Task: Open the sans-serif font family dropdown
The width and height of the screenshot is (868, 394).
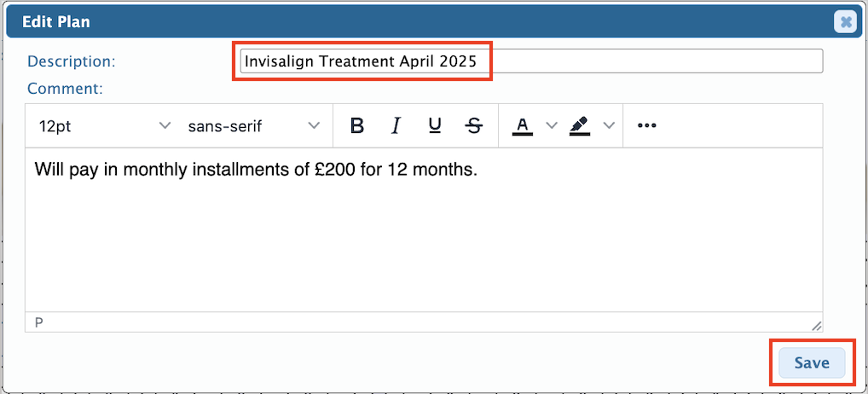Action: click(253, 125)
